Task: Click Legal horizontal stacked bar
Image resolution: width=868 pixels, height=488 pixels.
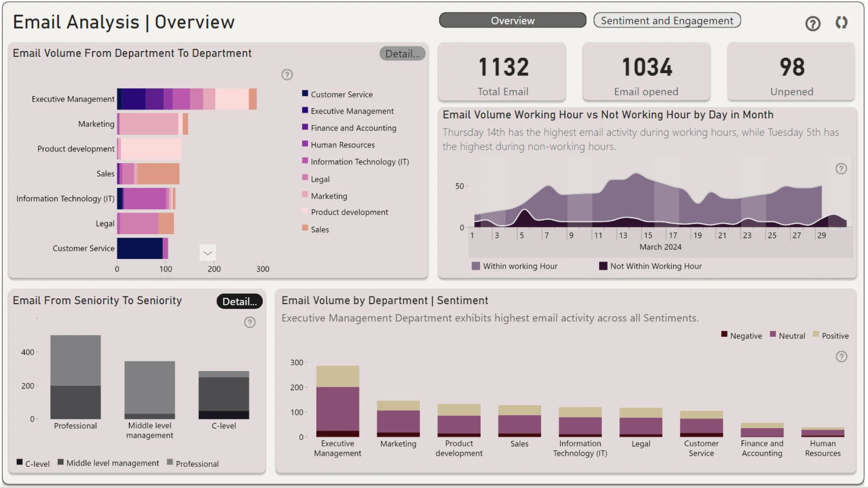Action: [x=146, y=223]
